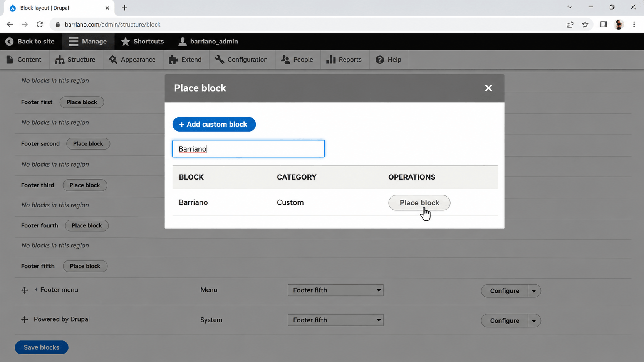Click Add custom block button
644x362 pixels.
214,124
